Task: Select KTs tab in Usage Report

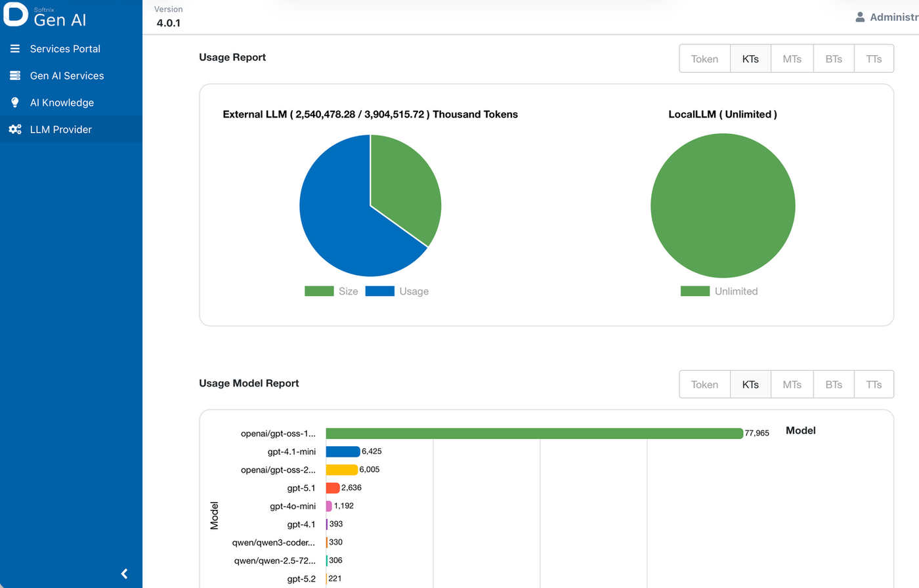Action: tap(750, 59)
